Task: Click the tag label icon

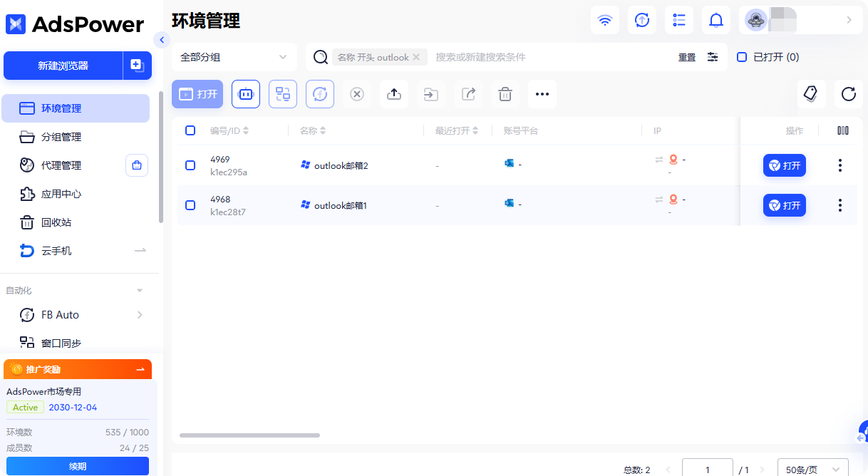Action: (811, 94)
